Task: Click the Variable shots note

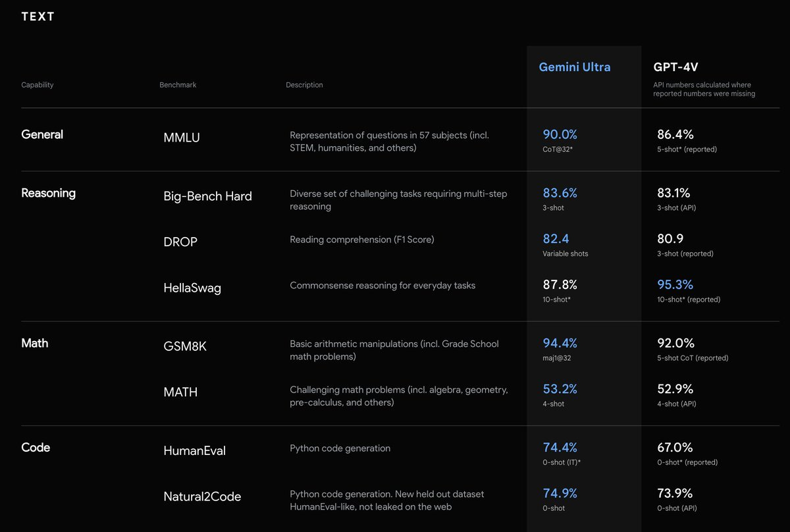Action: point(565,253)
